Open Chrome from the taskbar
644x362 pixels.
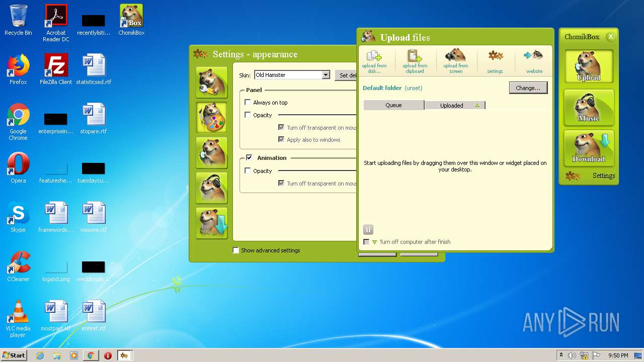pyautogui.click(x=91, y=355)
